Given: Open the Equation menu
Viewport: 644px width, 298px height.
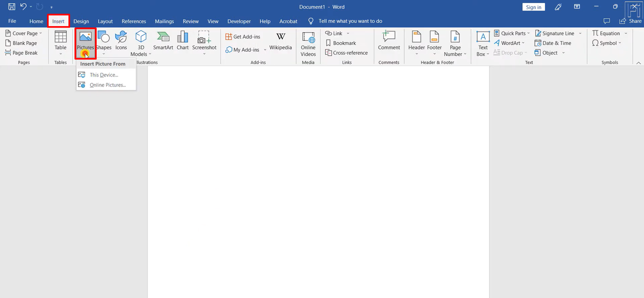Looking at the screenshot, I should tap(609, 33).
